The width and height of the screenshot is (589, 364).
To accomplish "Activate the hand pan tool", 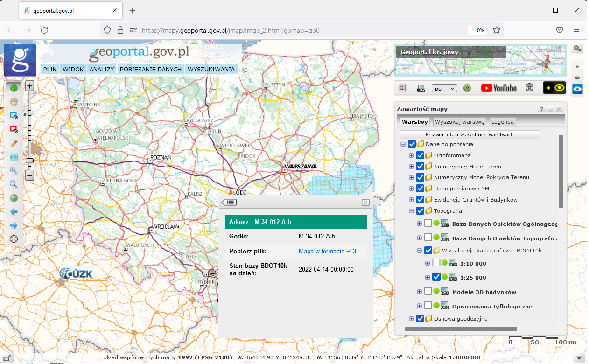I will (14, 101).
